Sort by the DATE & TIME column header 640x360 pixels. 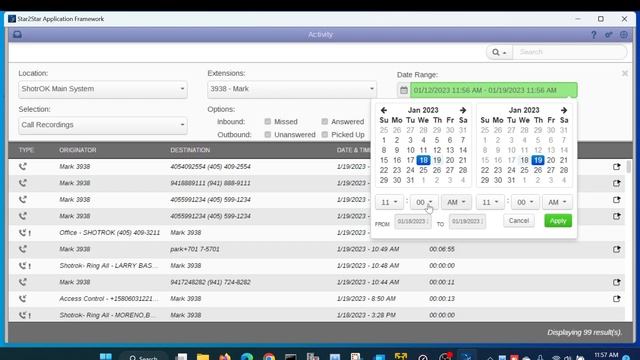click(353, 150)
